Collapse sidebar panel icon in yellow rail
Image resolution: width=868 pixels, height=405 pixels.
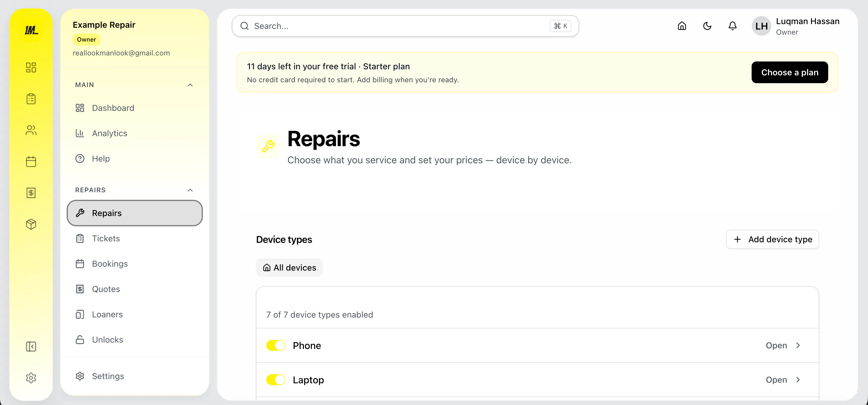click(31, 347)
